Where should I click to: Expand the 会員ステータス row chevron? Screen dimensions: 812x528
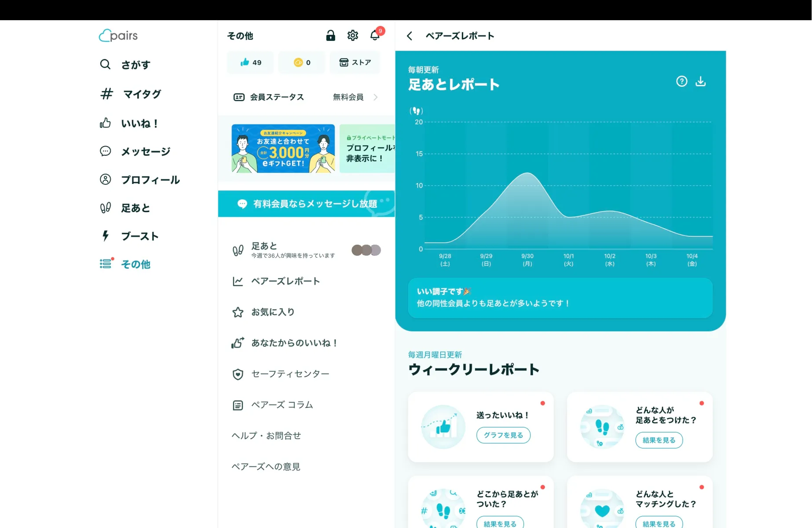tap(376, 97)
